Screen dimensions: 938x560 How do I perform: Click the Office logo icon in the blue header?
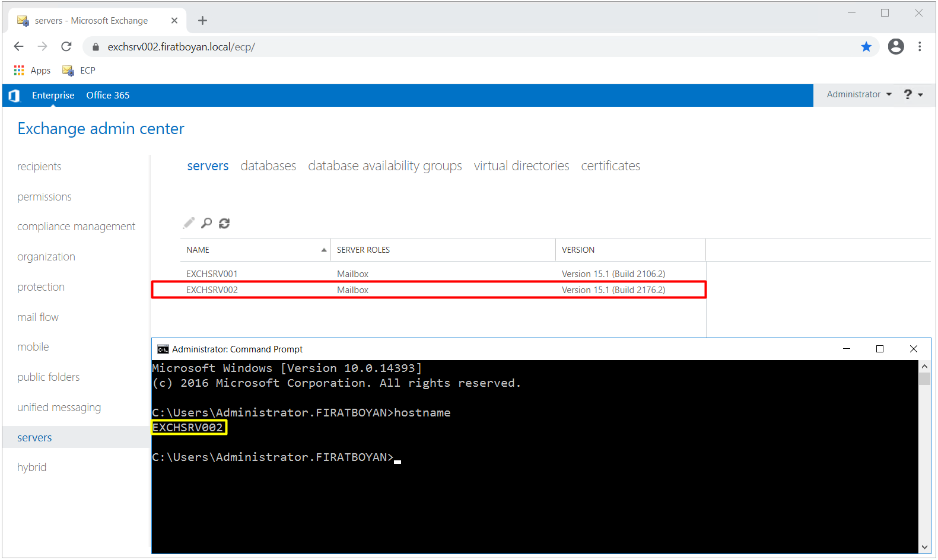click(14, 96)
